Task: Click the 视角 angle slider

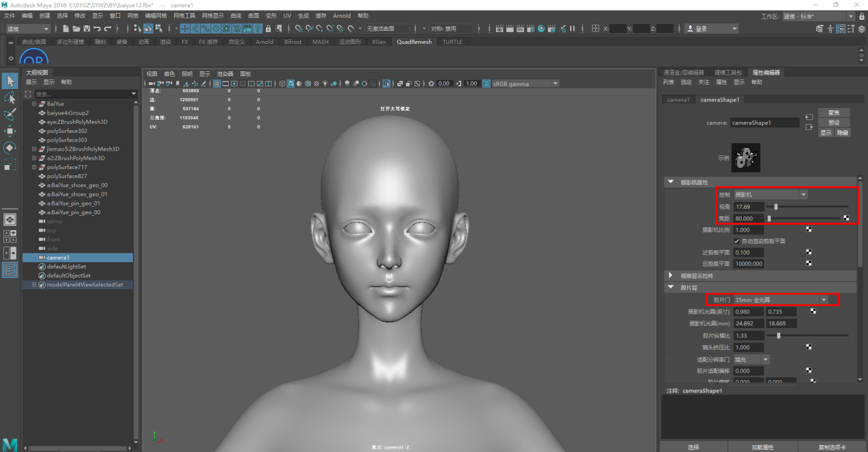Action: tap(776, 206)
